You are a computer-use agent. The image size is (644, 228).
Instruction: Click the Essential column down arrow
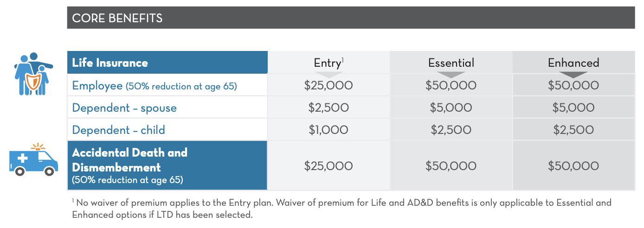click(x=451, y=75)
